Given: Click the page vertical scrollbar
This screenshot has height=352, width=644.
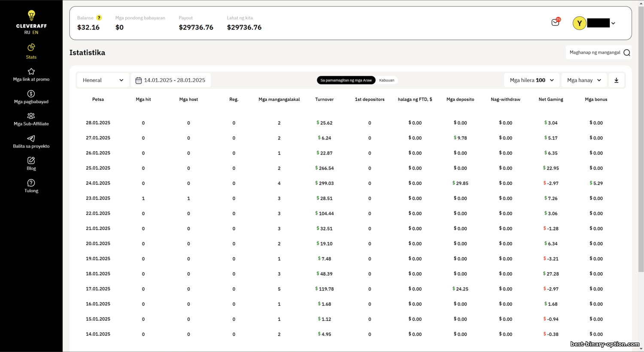Looking at the screenshot, I should tap(641, 140).
